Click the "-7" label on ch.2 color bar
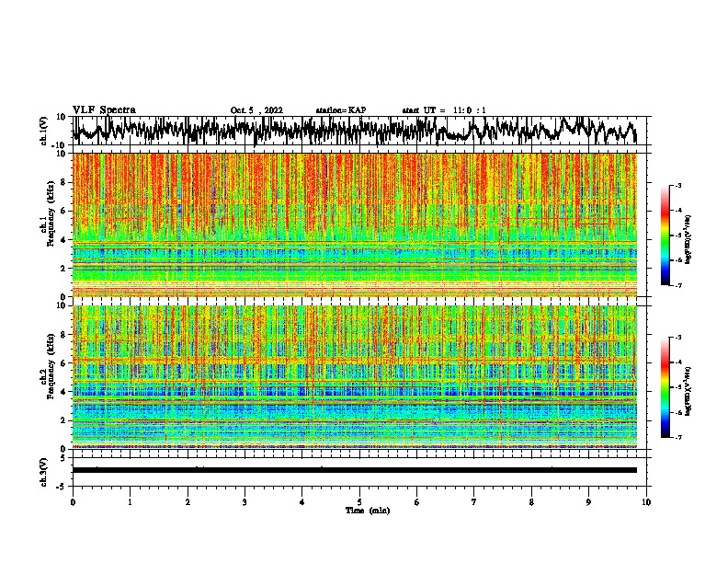728x563 pixels. (x=677, y=437)
